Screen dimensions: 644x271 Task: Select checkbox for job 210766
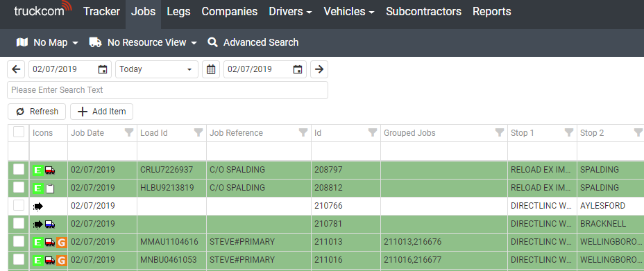(x=19, y=205)
